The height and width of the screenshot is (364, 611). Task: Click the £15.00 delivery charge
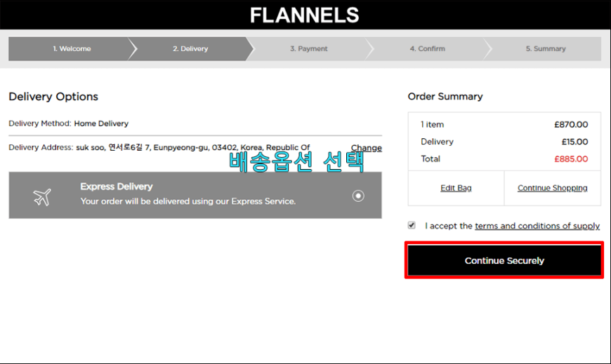click(573, 142)
